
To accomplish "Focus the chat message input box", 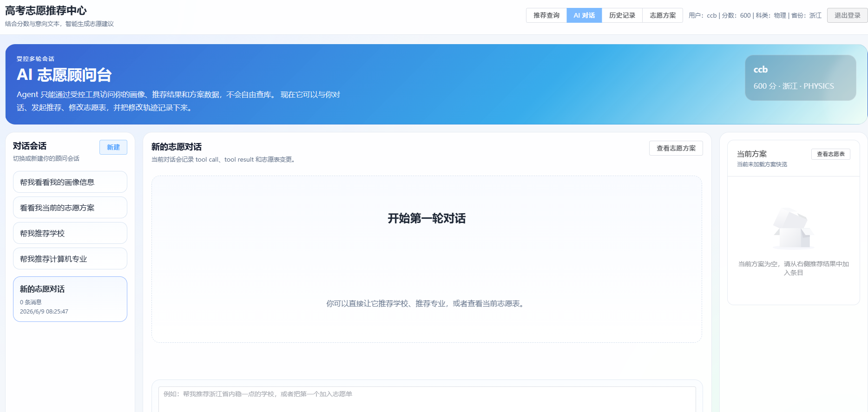I will pos(427,399).
